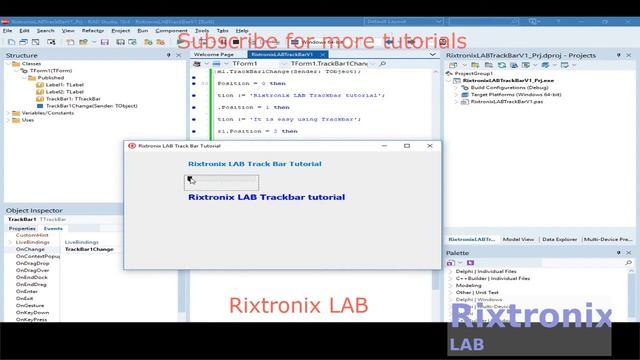The width and height of the screenshot is (640, 360).
Task: Switch to the Welcome Page tab
Action: click(x=213, y=54)
